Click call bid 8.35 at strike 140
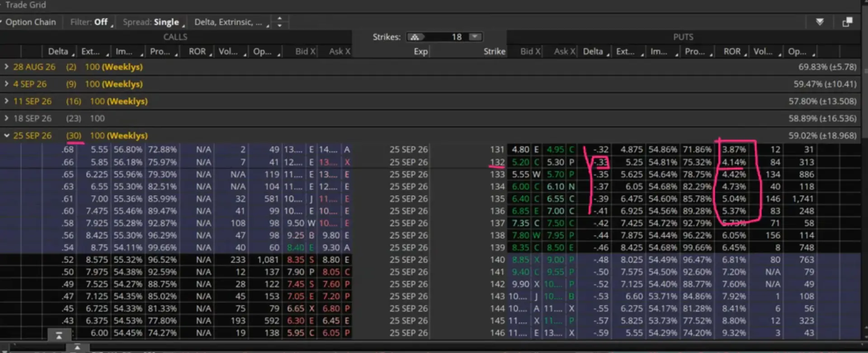This screenshot has height=353, width=868. (x=296, y=259)
